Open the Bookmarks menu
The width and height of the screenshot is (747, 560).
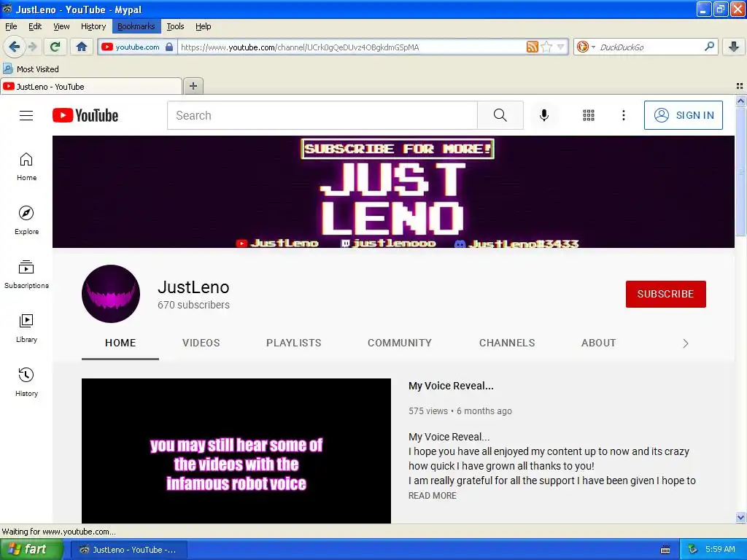click(136, 26)
